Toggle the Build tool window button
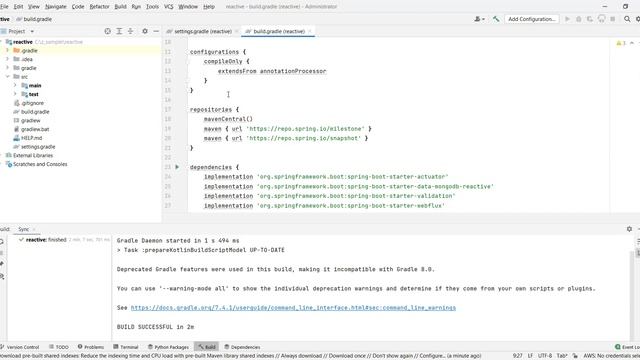Viewport: 640px width, 360px height. pos(207,347)
